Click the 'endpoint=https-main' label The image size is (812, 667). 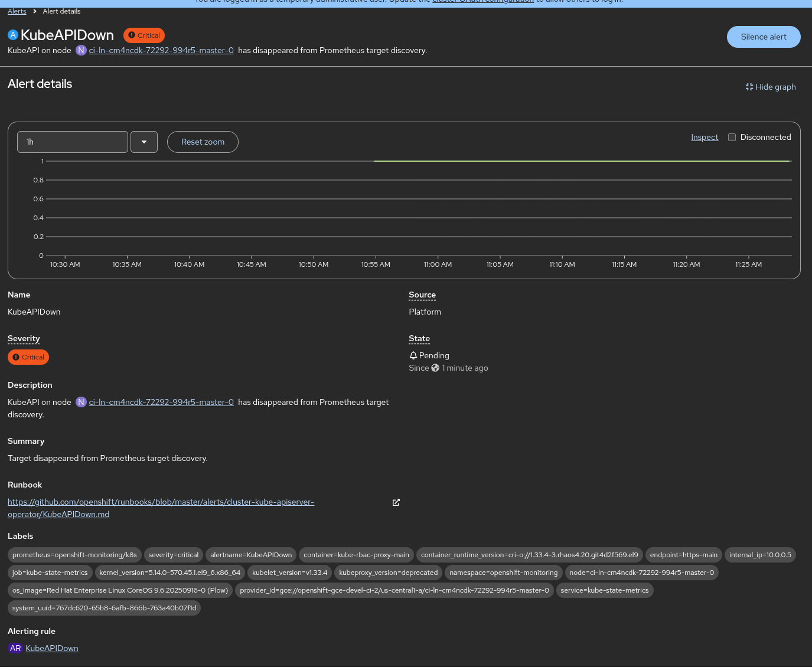[x=684, y=555]
